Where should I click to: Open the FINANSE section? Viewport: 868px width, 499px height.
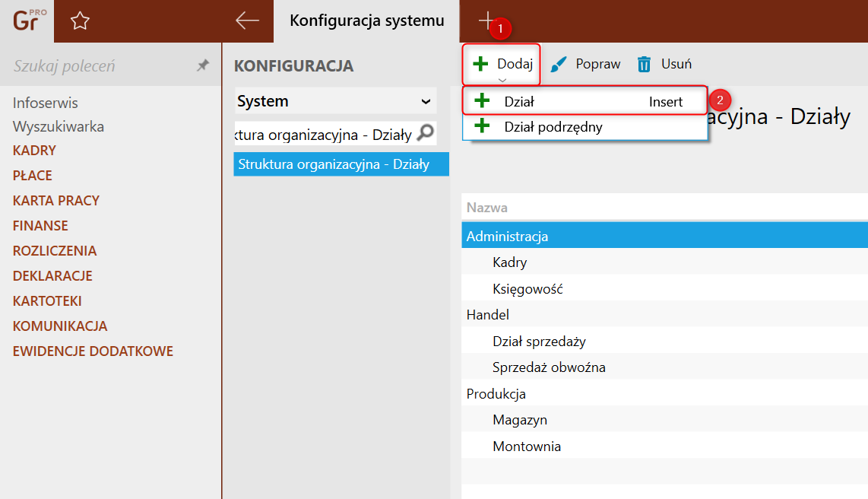[x=40, y=226]
